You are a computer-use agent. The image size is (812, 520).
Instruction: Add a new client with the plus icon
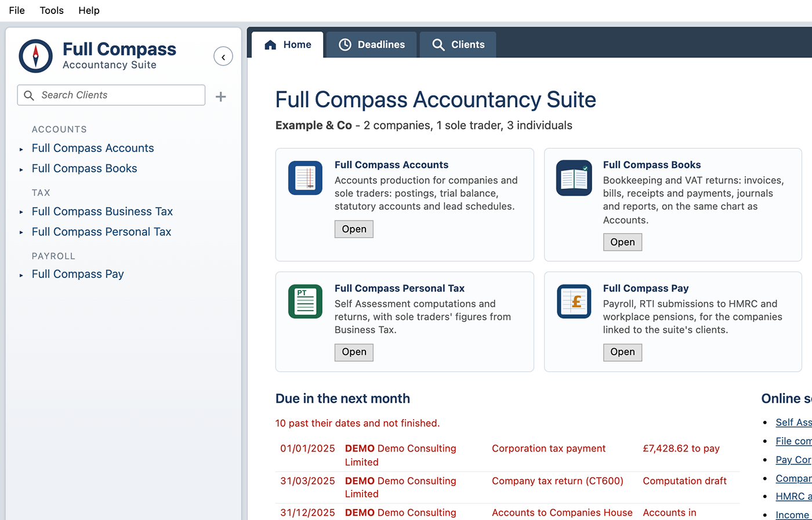221,96
